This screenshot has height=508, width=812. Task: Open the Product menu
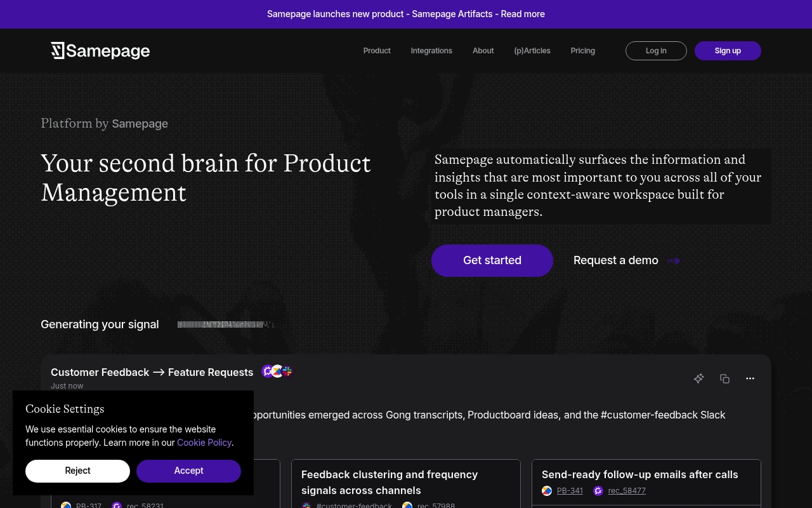coord(377,51)
